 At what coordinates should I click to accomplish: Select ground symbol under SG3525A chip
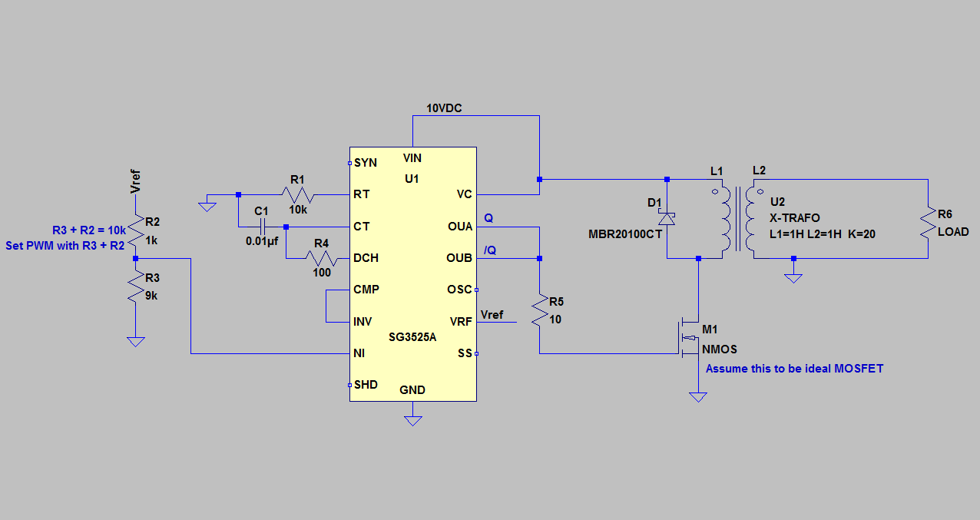click(413, 420)
